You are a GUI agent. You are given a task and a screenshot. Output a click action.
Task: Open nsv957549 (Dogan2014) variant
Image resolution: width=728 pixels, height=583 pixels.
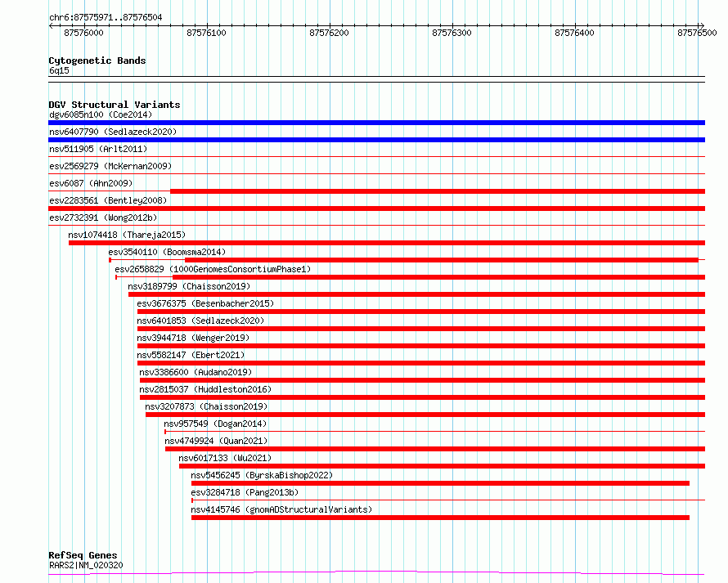(x=215, y=424)
